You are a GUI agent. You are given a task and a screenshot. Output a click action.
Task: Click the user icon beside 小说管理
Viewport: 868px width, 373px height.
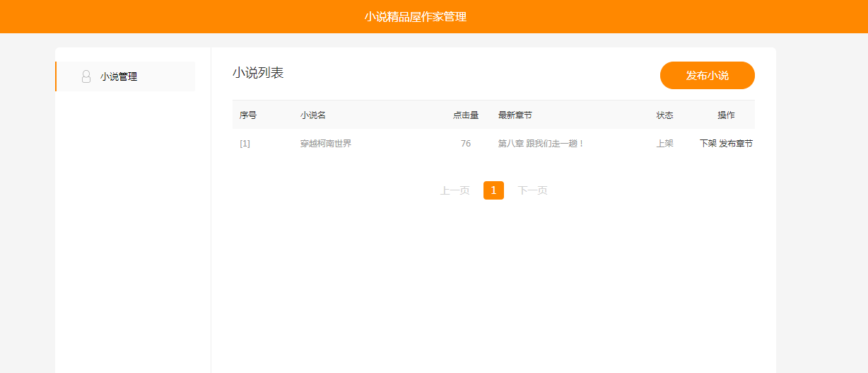click(86, 76)
